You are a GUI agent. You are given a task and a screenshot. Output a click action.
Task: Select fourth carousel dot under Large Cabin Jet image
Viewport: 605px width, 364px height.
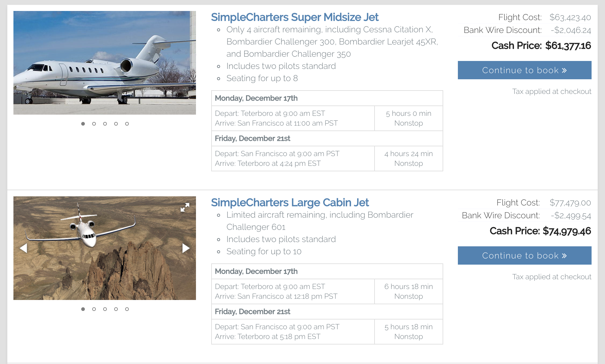point(116,309)
